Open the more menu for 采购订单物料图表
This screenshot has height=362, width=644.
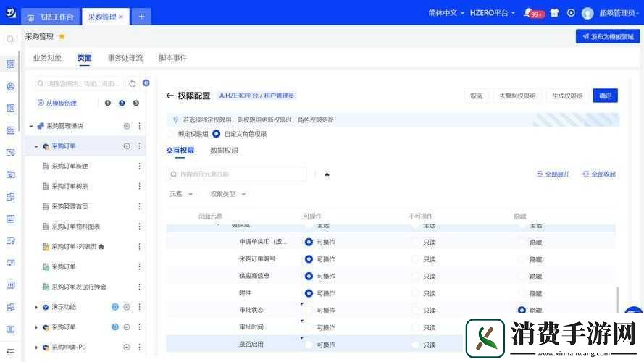tap(139, 226)
